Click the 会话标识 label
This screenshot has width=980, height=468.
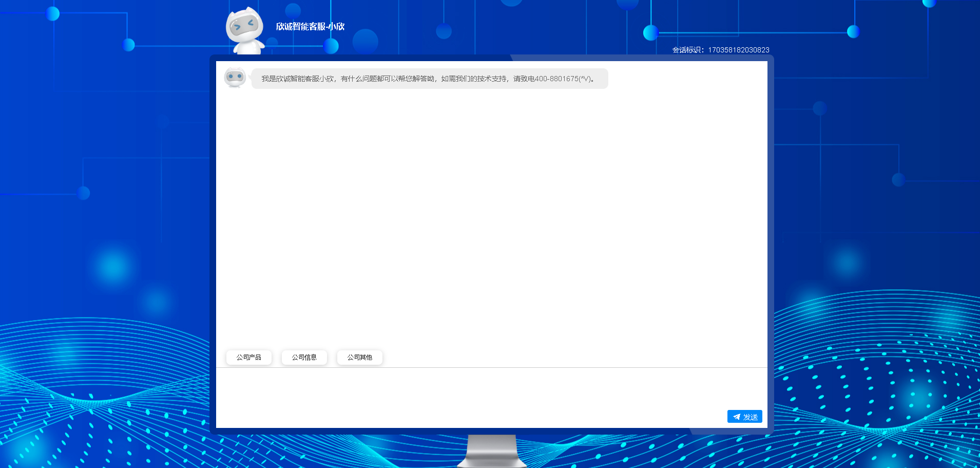(688, 50)
